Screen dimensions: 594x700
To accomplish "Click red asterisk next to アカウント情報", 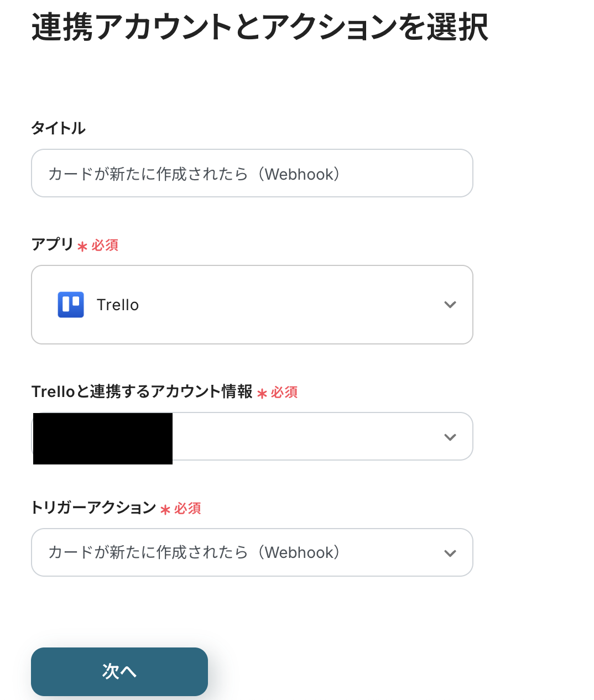I will tap(262, 394).
